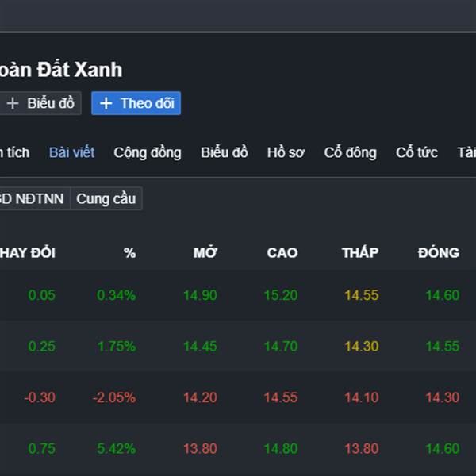The image size is (476, 476).
Task: Select the Cung cầu sub-tab
Action: (106, 198)
